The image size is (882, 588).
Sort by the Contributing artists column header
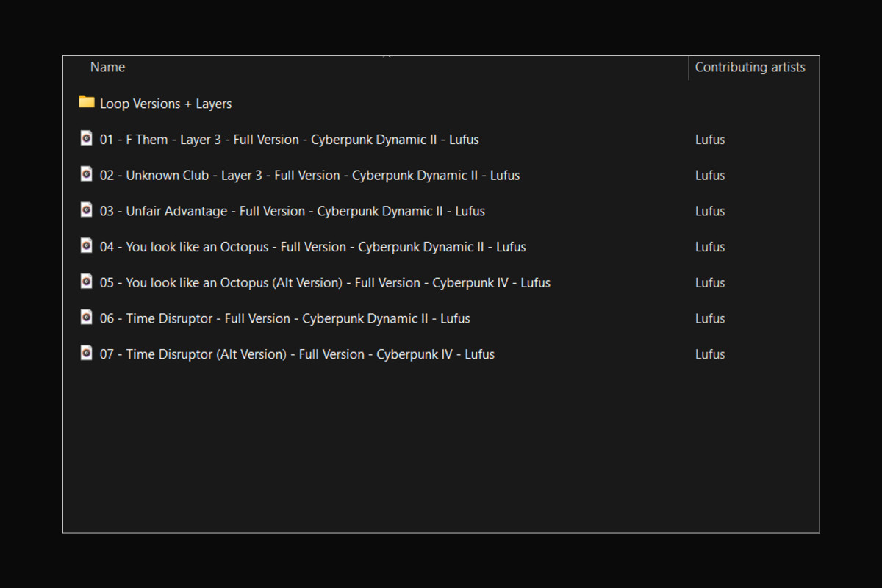pos(750,67)
